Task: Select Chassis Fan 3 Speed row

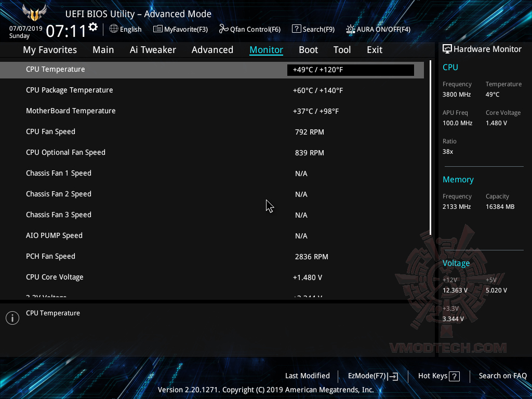Action: click(x=212, y=215)
